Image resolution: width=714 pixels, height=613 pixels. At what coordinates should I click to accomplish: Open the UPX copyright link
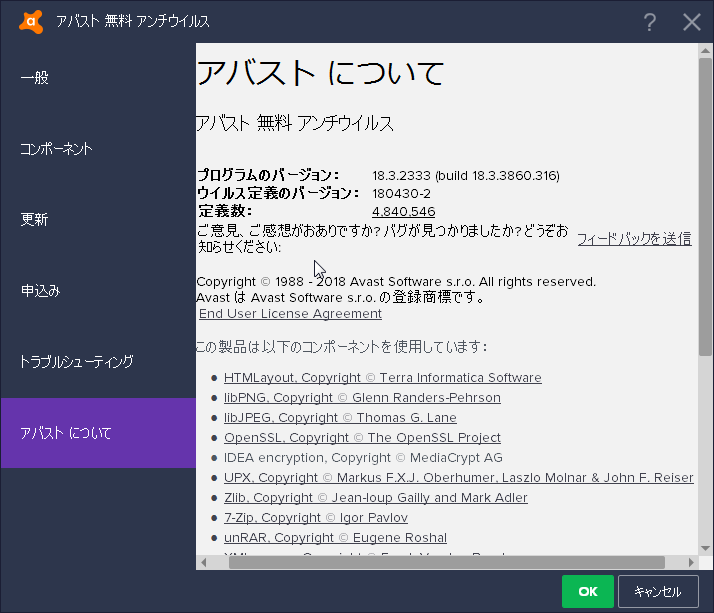pyautogui.click(x=459, y=478)
